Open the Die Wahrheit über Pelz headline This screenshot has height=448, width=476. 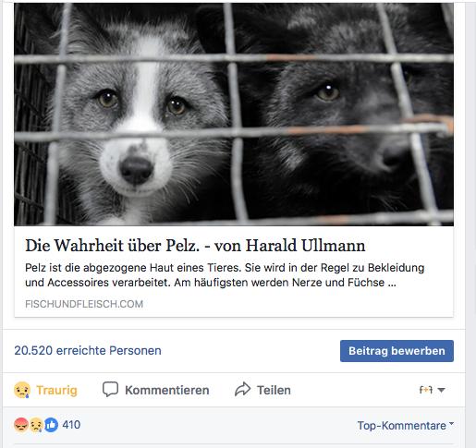(195, 246)
